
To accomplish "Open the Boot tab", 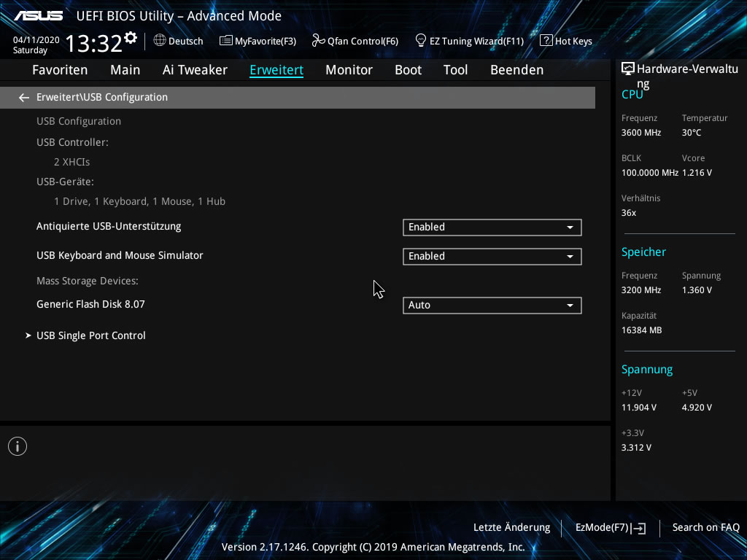I will tap(409, 70).
